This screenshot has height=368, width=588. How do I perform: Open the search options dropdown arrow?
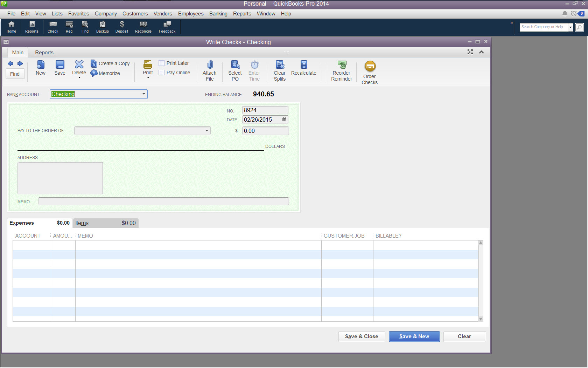coord(570,27)
